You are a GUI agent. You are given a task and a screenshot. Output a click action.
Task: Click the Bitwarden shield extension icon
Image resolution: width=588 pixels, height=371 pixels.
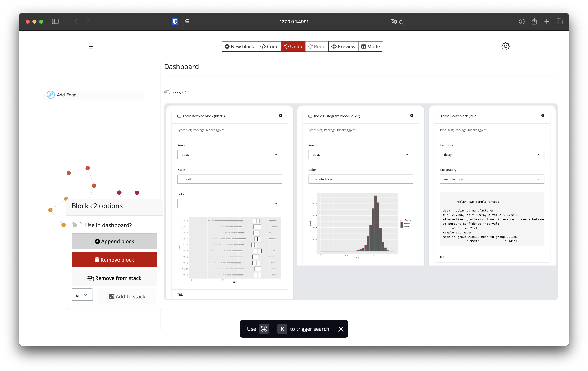[x=175, y=21]
